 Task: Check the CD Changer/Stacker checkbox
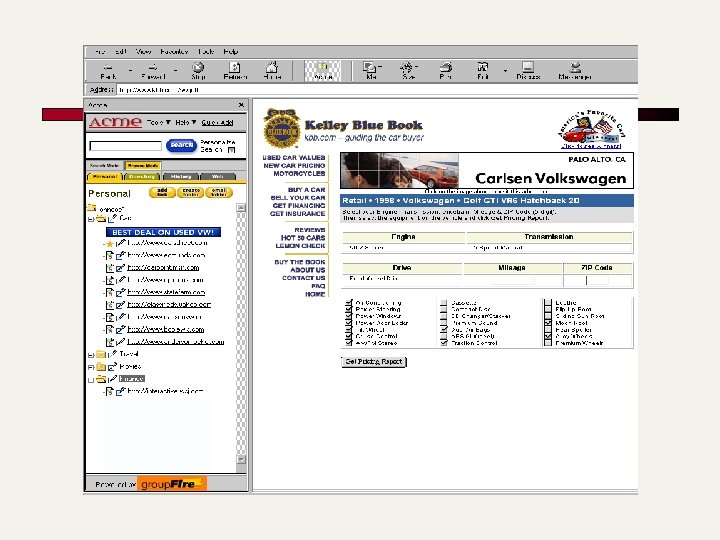(x=444, y=316)
